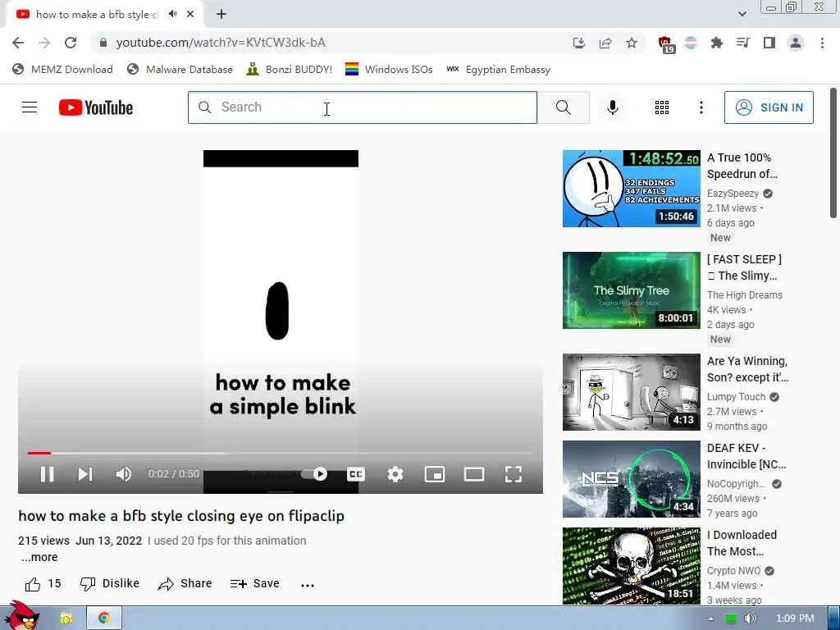Open YouTube apps grid
This screenshot has width=840, height=630.
click(x=662, y=107)
